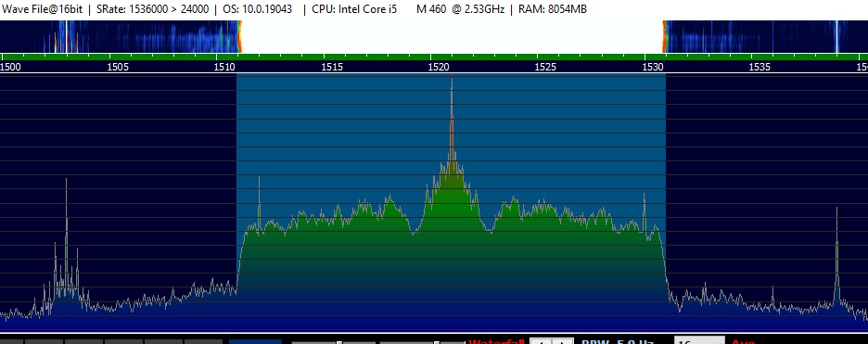The height and width of the screenshot is (344, 868).
Task: Open the averaging dropdown showing 16
Action: click(x=699, y=341)
